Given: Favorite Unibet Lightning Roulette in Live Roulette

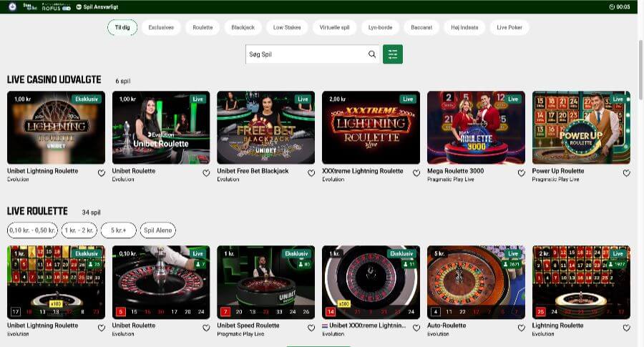Looking at the screenshot, I should pyautogui.click(x=102, y=328).
